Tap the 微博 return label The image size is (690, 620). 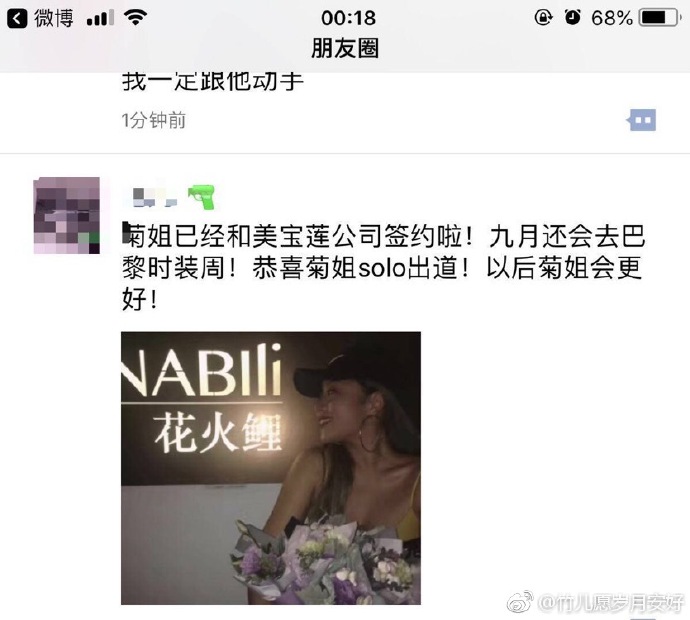coord(54,18)
